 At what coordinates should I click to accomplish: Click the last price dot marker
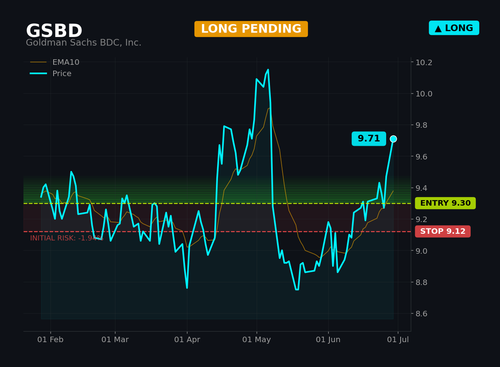(393, 139)
